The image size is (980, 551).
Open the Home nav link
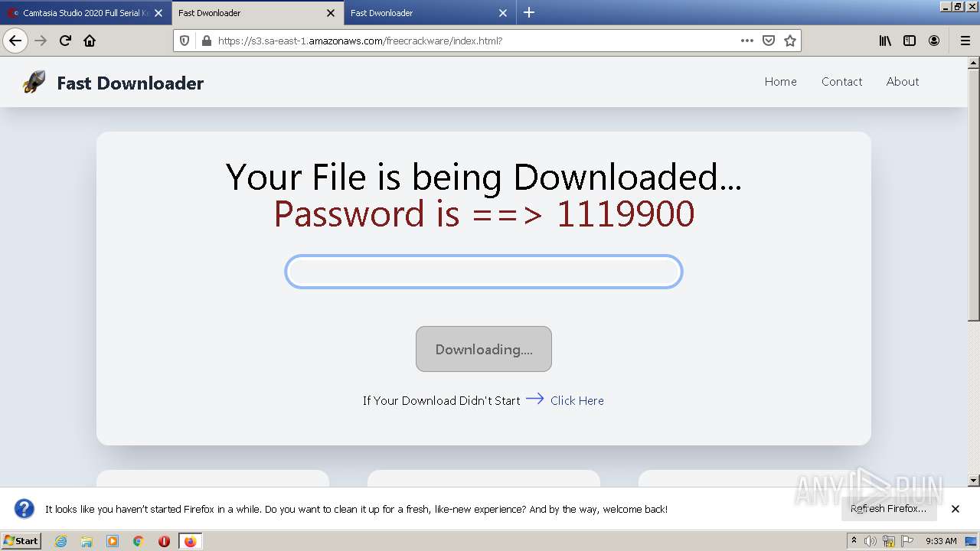tap(780, 82)
